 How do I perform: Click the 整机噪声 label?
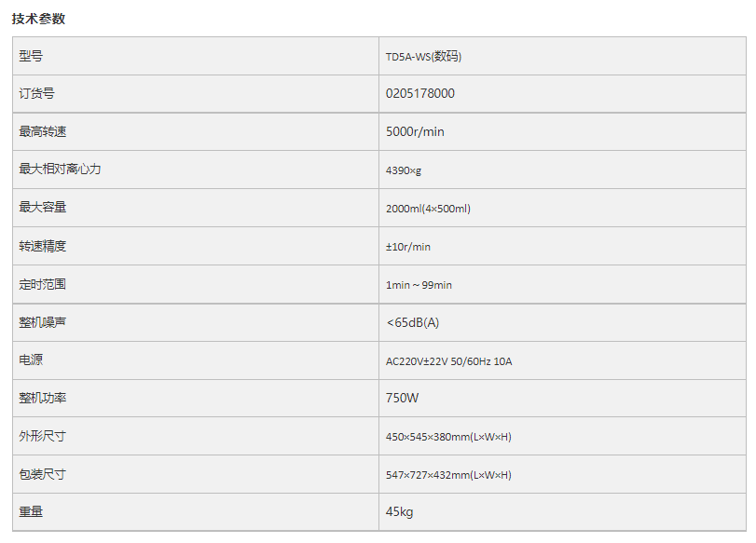pyautogui.click(x=43, y=322)
